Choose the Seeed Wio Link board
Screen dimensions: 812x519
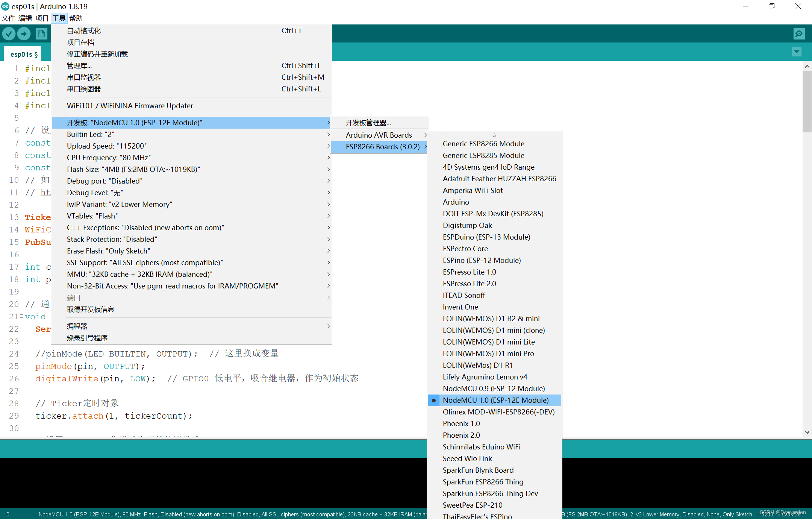click(495, 459)
